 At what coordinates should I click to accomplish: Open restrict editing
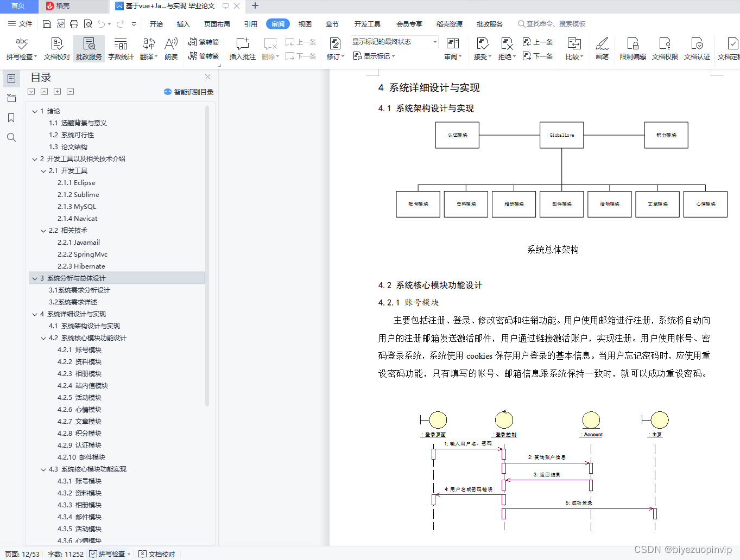[633, 49]
